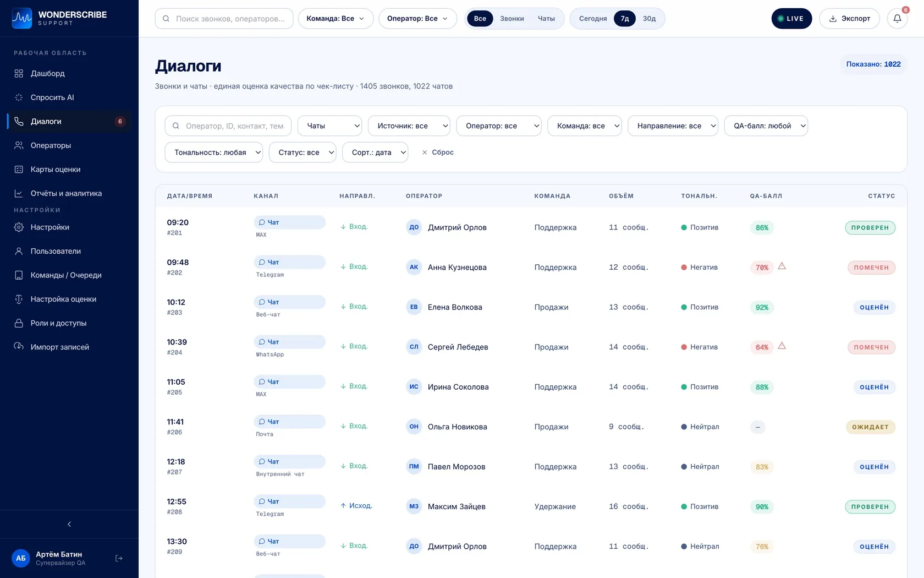924x578 pixels.
Task: Click ОЖИДАЕТ status for Ольга Новикова
Action: 870,427
